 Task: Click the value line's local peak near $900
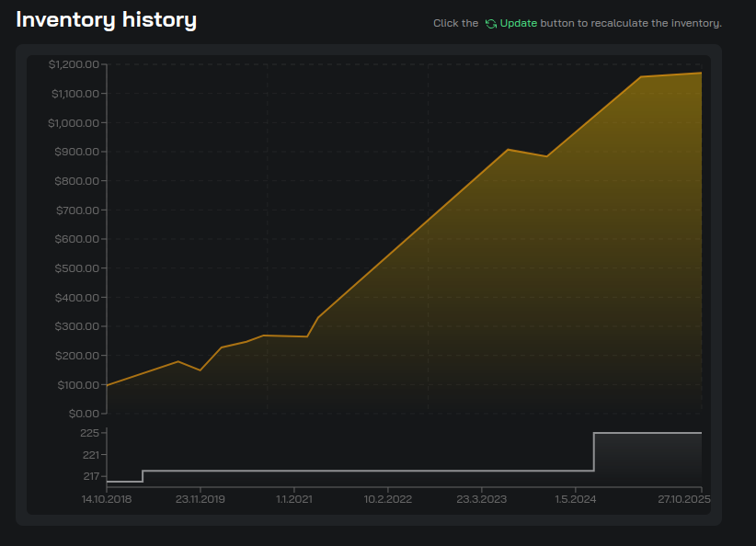(509, 149)
